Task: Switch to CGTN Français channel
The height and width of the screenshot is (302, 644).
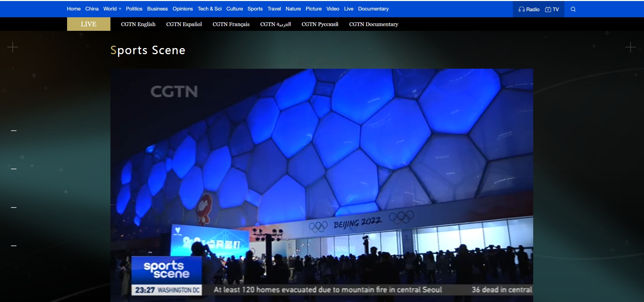Action: point(231,24)
